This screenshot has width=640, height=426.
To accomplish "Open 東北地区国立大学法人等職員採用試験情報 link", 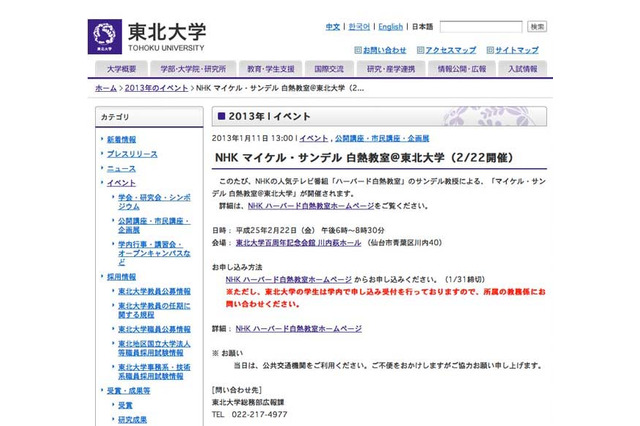I will pos(154,348).
